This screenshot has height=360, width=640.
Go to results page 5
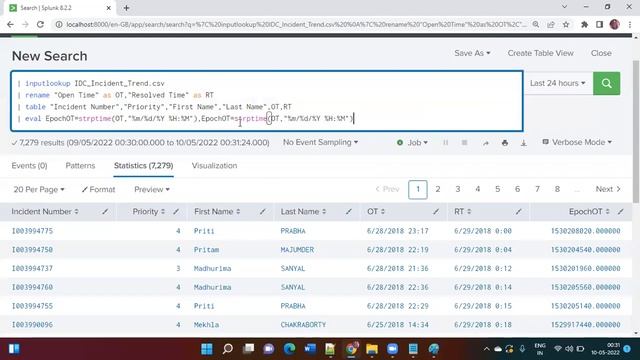pyautogui.click(x=498, y=189)
